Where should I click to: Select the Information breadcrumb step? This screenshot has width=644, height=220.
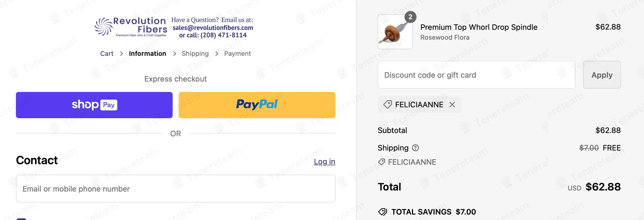(147, 54)
